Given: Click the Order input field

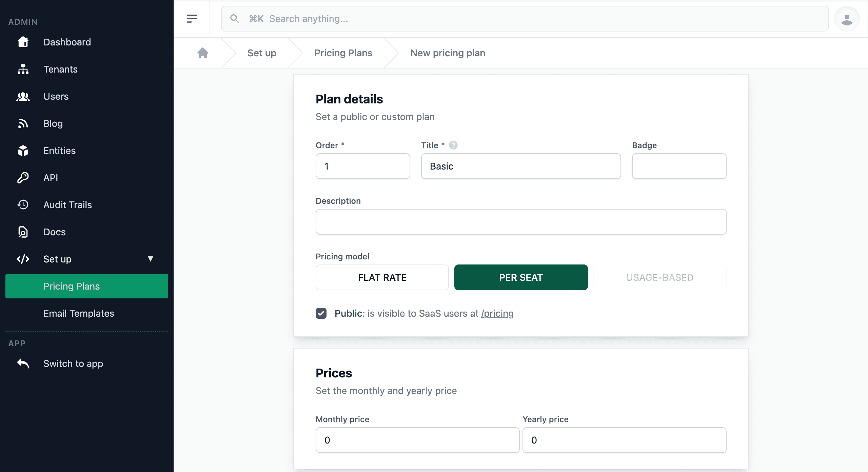Looking at the screenshot, I should 363,166.
